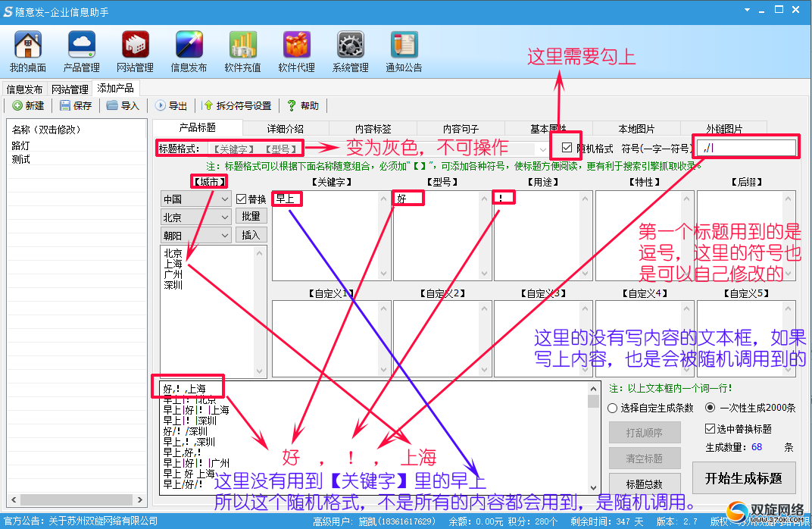Click the city list scroll-down arrow

point(260,371)
